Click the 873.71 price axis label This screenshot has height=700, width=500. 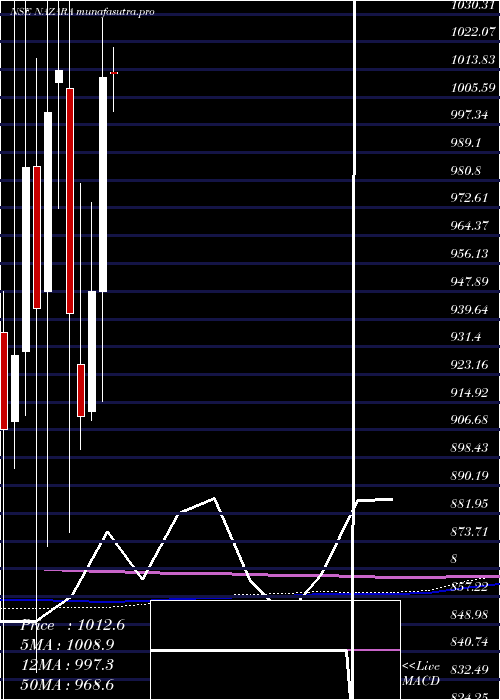pyautogui.click(x=469, y=531)
